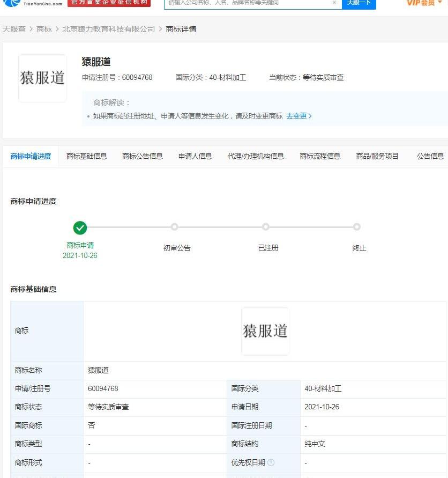Click the TianYanCha logo
448x478 pixels.
[x=32, y=3]
